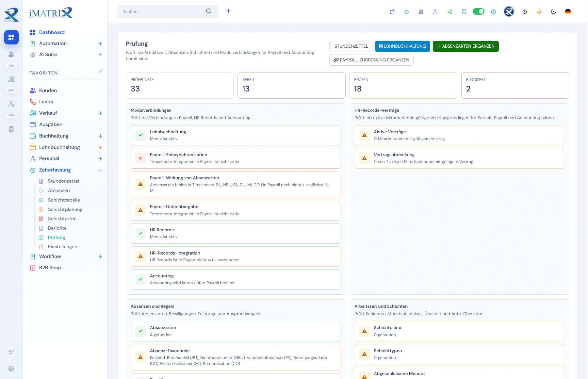The image size is (588, 379).
Task: Edit favorites with the pencil icon
Action: click(101, 71)
